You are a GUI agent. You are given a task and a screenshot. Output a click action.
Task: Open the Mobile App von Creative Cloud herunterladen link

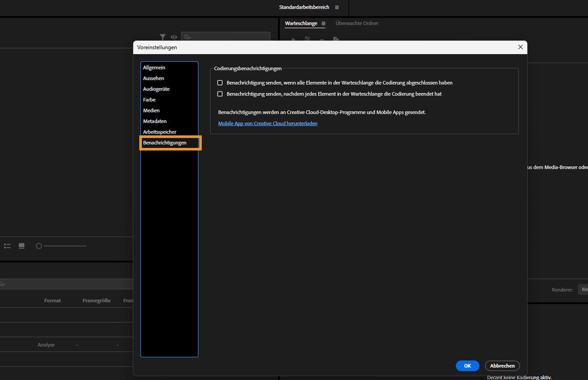tap(268, 124)
